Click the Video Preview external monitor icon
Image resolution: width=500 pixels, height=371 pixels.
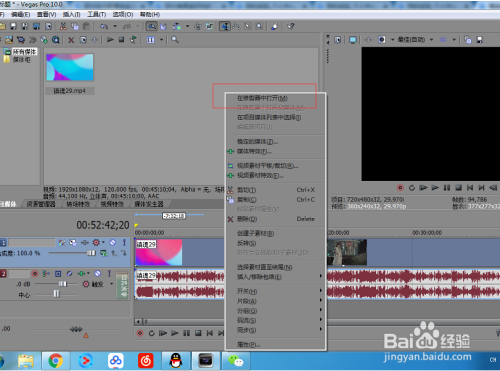[353, 40]
